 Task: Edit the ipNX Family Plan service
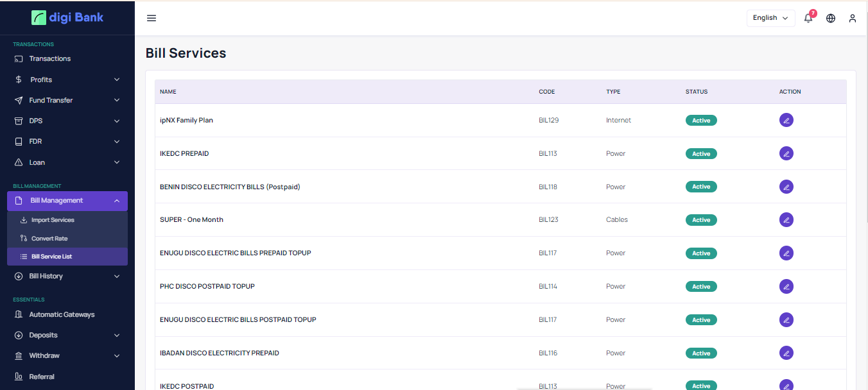[786, 120]
